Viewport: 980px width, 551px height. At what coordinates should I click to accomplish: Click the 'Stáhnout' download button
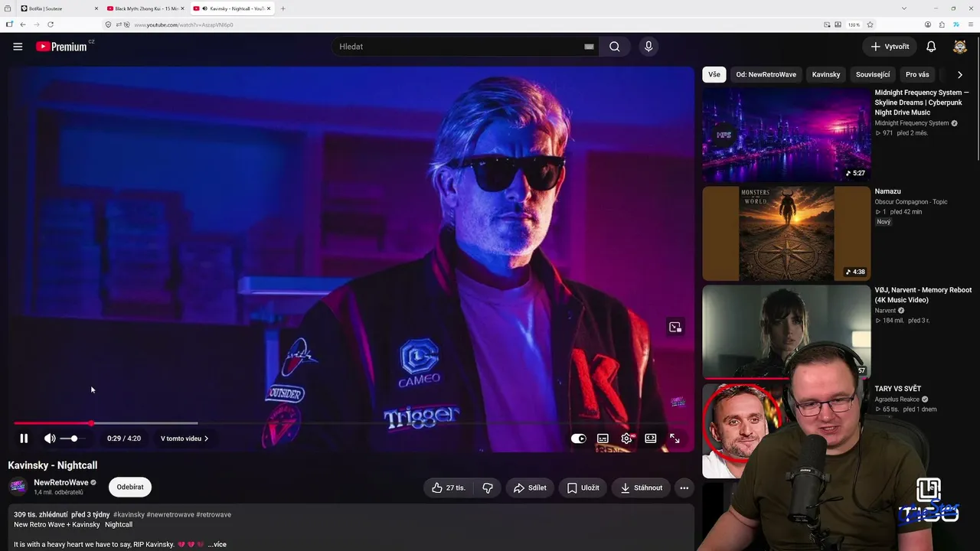[642, 487]
